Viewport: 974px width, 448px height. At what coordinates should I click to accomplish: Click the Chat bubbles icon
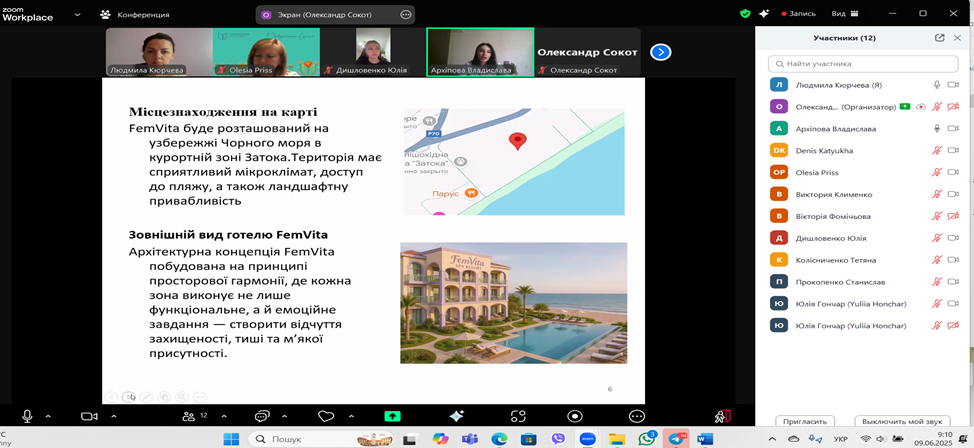tap(262, 416)
